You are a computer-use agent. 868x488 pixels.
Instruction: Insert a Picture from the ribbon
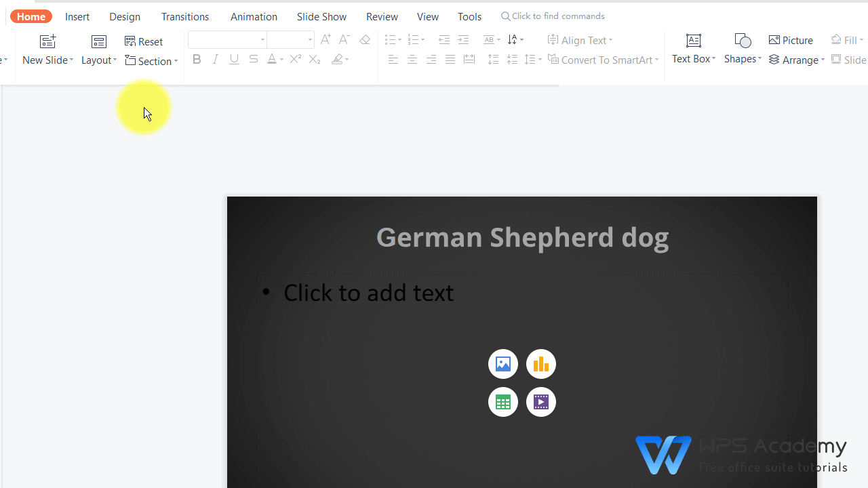click(791, 40)
